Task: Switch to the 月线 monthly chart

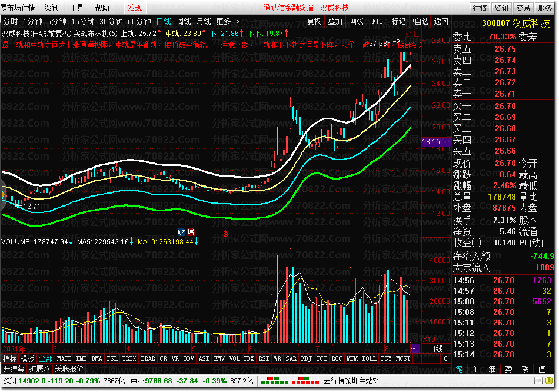Action: tap(204, 22)
